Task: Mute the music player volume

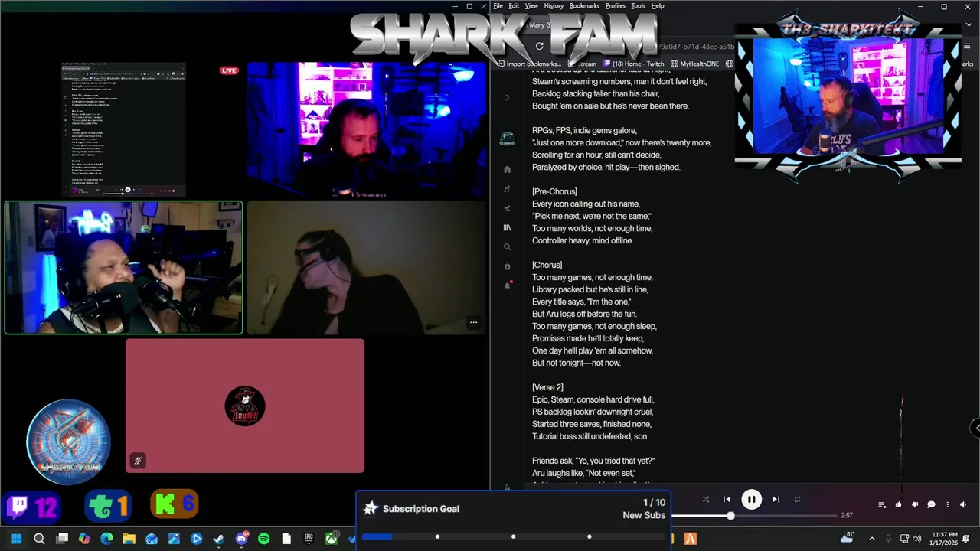Action: pos(963,504)
